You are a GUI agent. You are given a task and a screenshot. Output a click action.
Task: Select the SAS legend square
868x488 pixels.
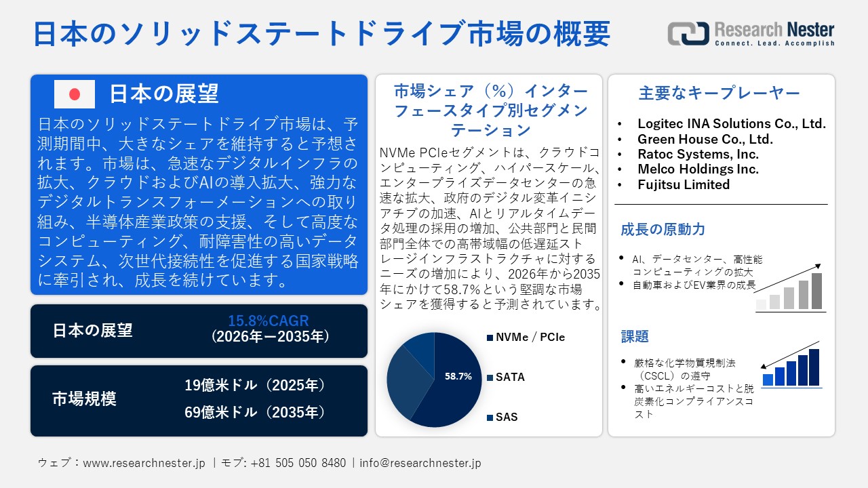click(x=490, y=418)
